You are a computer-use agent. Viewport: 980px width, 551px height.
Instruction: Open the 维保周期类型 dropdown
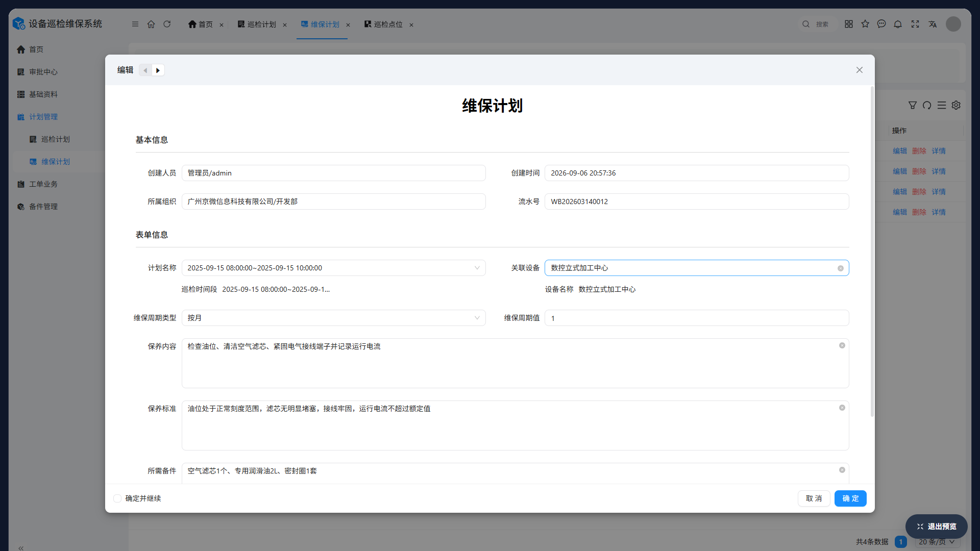coord(334,318)
